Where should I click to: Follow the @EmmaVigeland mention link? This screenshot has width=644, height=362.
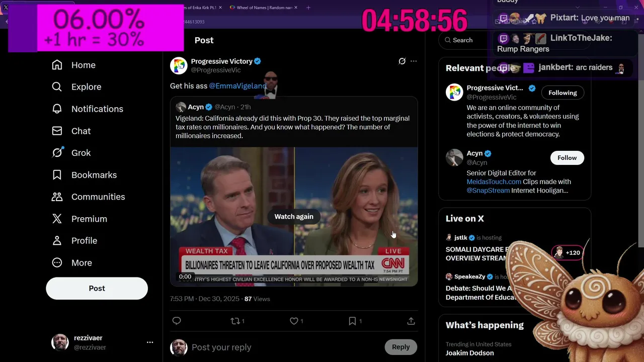[x=238, y=86]
